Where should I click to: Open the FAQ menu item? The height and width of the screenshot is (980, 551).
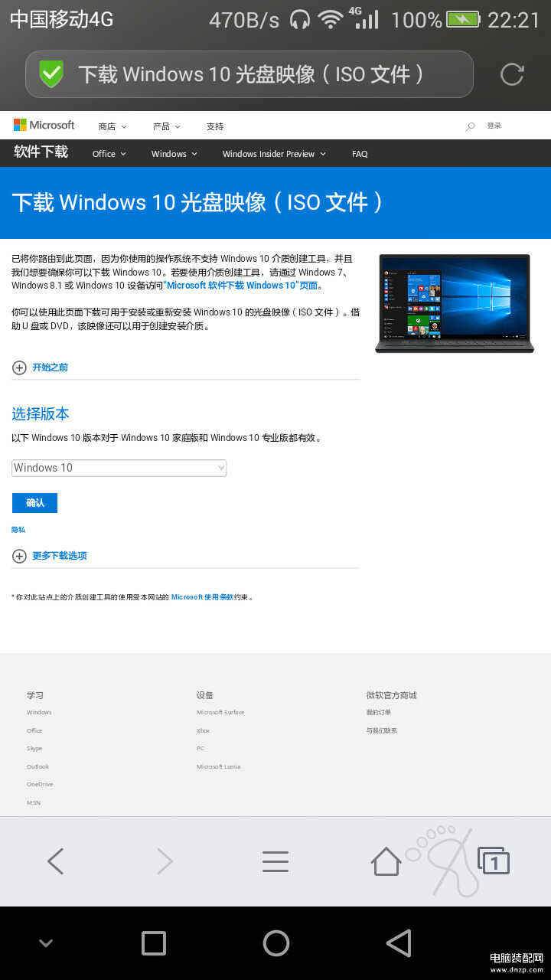360,154
